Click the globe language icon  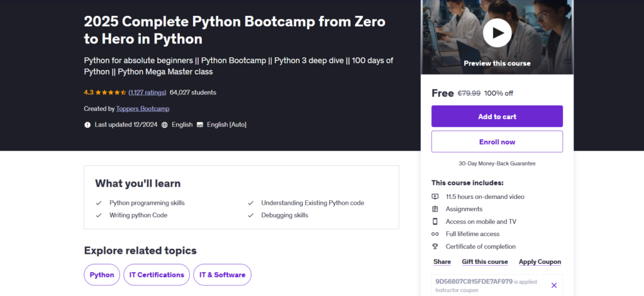(x=165, y=125)
